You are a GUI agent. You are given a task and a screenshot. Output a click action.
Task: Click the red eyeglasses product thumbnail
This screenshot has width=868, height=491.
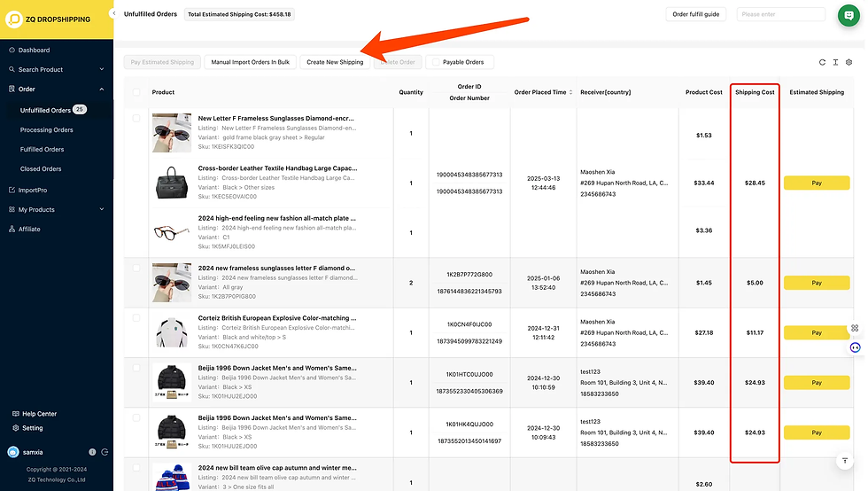tap(172, 232)
